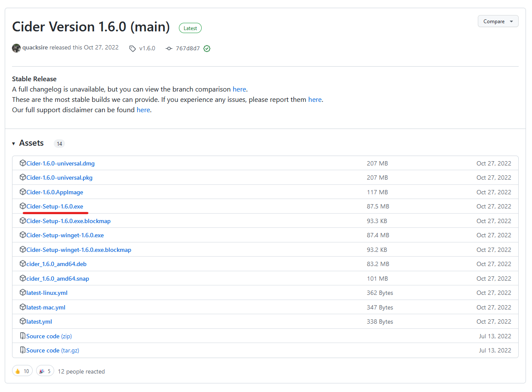Open latest.yml file link
Screen dimensions: 532x392
click(x=39, y=322)
